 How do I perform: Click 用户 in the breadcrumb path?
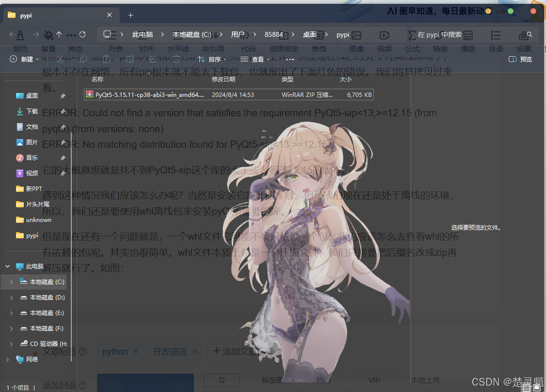point(238,34)
